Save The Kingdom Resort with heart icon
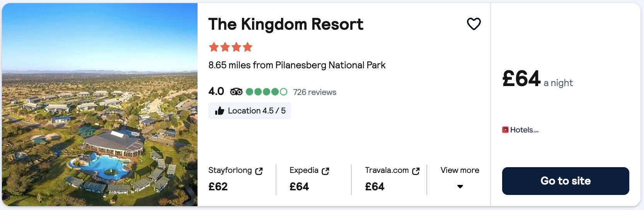 click(x=474, y=24)
